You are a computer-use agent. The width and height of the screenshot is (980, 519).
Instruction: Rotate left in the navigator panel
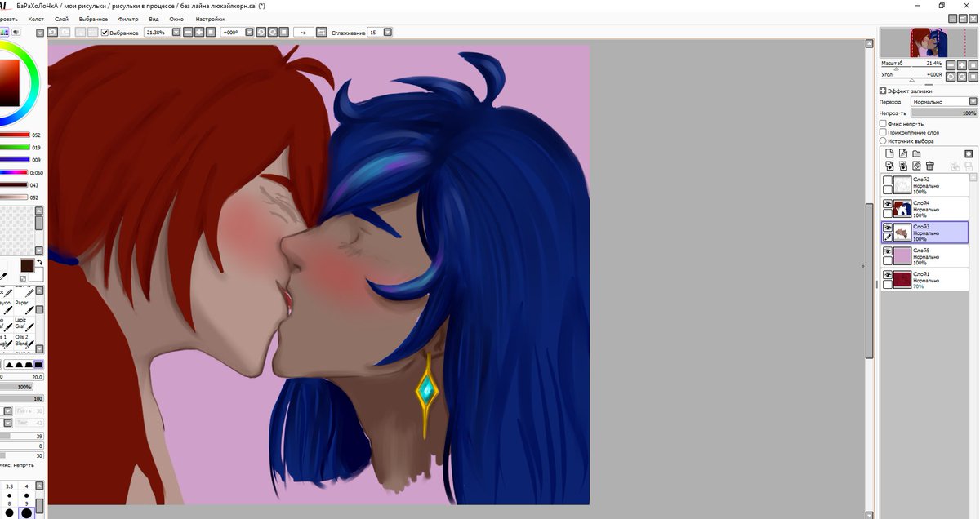point(951,77)
